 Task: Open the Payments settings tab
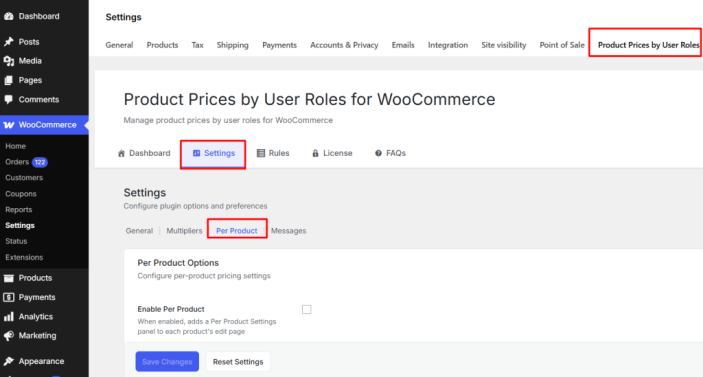(279, 45)
